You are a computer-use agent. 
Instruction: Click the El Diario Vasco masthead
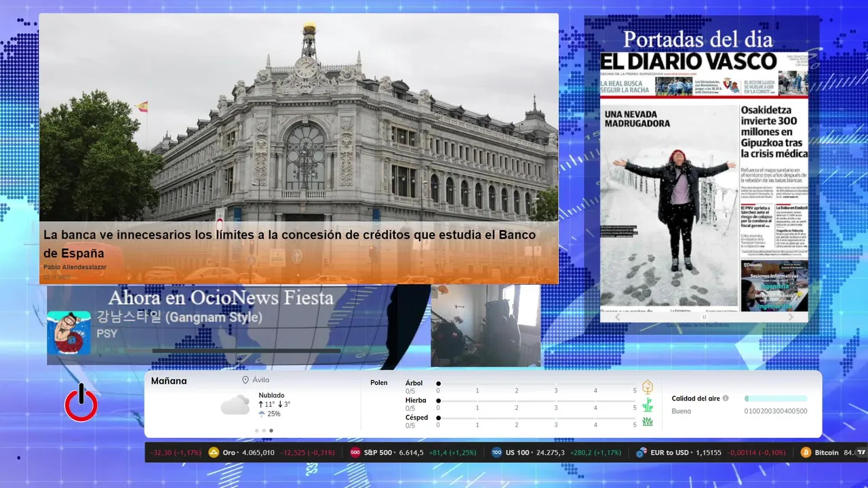tap(689, 61)
